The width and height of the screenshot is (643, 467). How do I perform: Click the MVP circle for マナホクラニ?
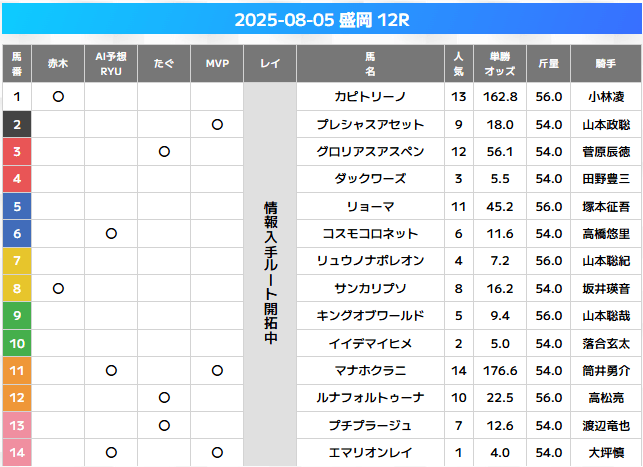click(217, 371)
